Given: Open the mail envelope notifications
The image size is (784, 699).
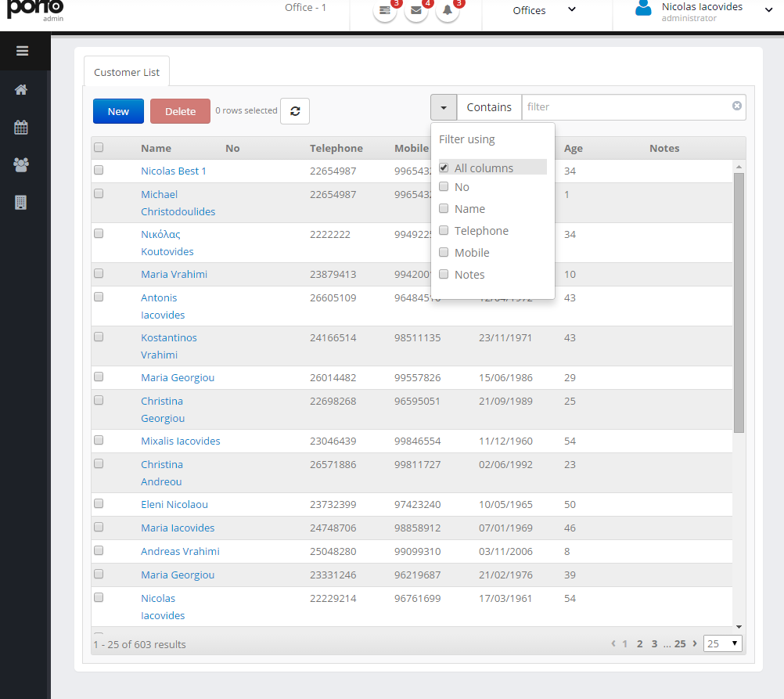Looking at the screenshot, I should 416,10.
